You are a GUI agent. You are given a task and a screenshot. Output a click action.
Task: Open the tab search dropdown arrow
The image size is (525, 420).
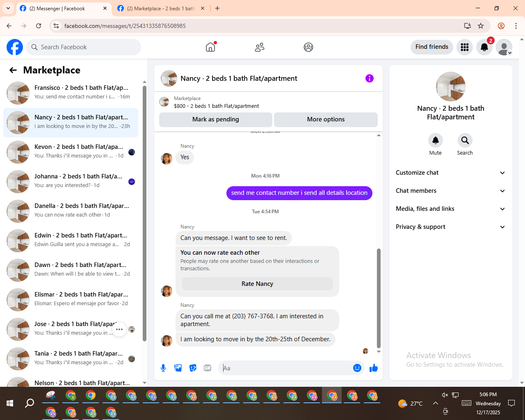pos(8,8)
